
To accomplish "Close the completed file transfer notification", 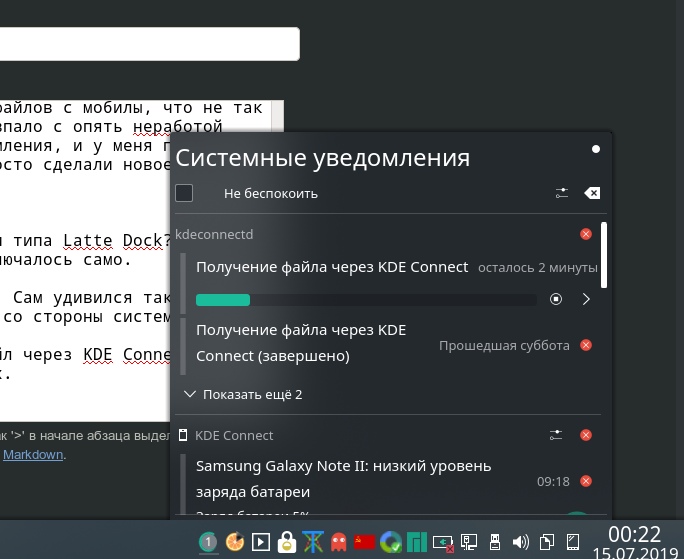I will click(586, 345).
